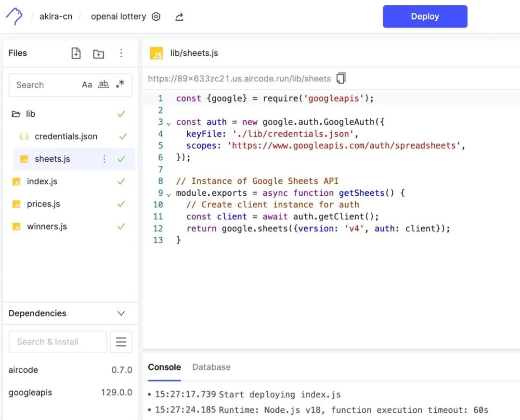Open Files panel more options menu
The image size is (520, 420).
click(x=121, y=53)
